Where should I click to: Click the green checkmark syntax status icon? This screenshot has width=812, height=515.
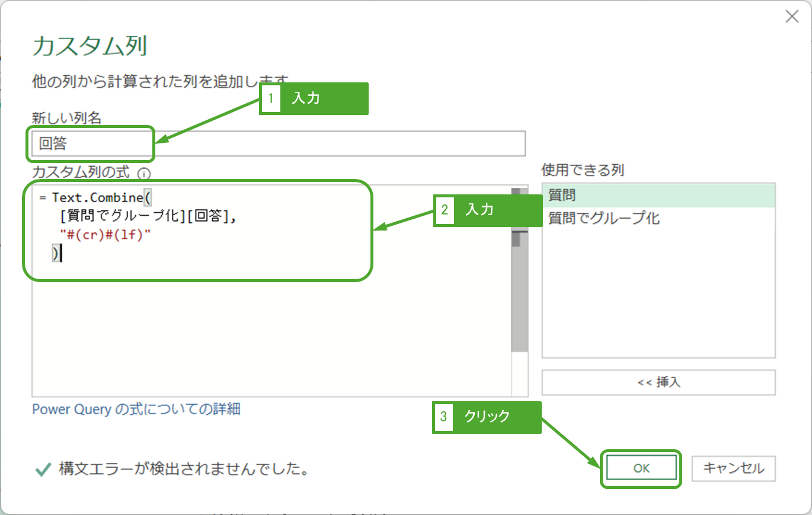click(x=43, y=470)
